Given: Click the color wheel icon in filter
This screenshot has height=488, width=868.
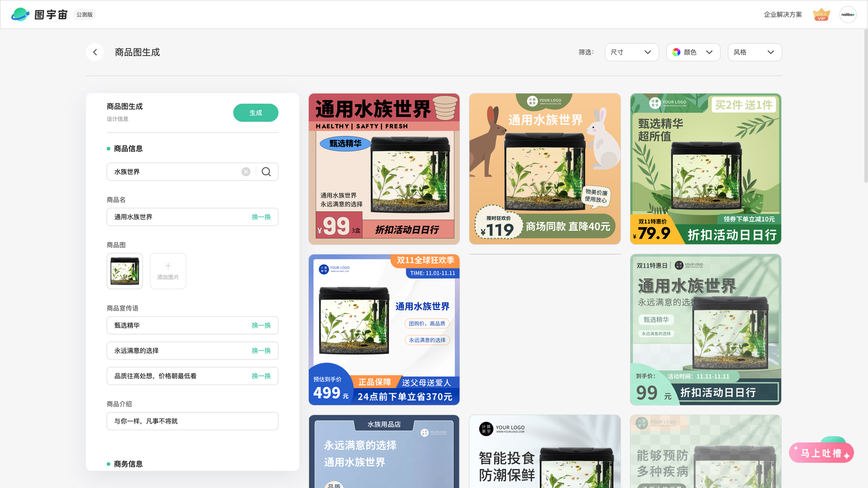Looking at the screenshot, I should click(x=676, y=52).
